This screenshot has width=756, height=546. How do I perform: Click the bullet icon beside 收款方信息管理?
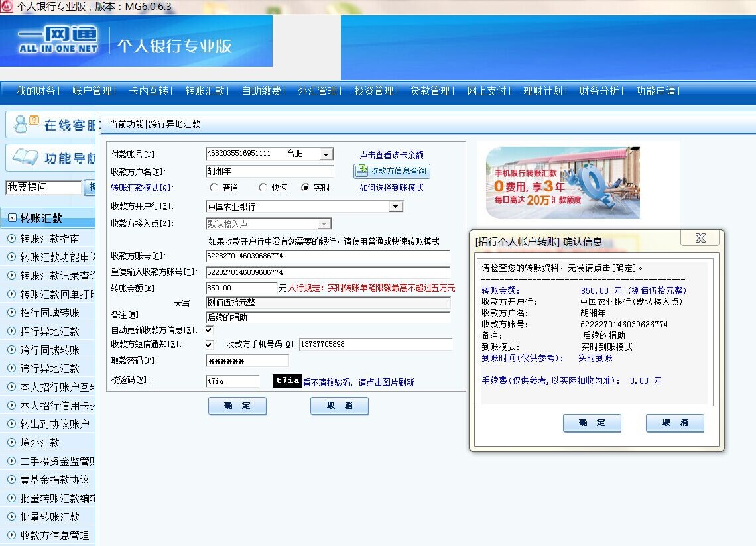tap(11, 535)
